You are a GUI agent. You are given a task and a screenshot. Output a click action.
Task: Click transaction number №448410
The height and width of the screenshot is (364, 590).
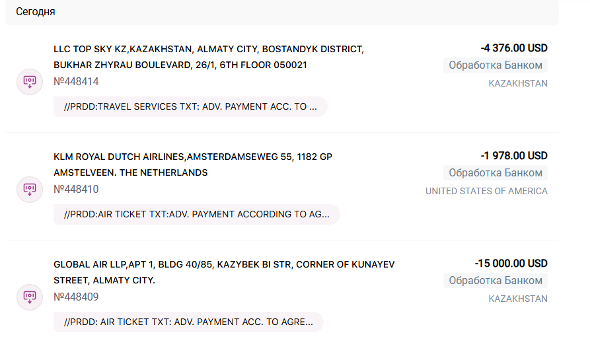(76, 190)
